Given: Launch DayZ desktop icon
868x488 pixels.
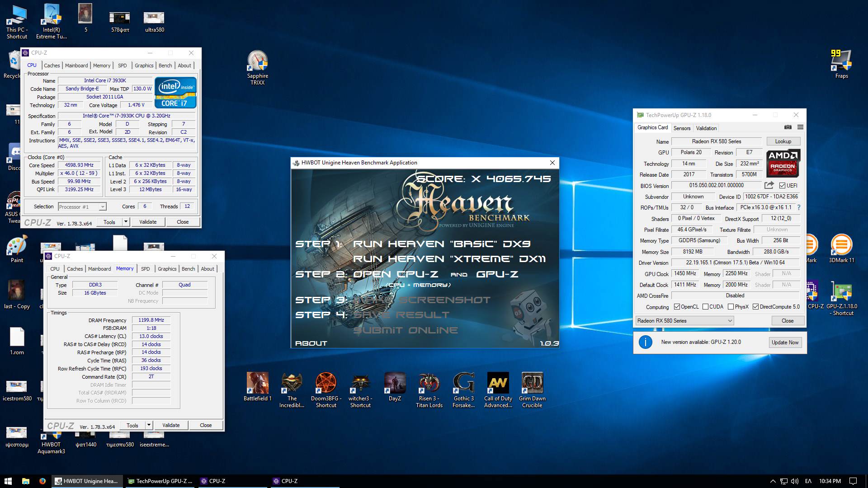Looking at the screenshot, I should [395, 387].
